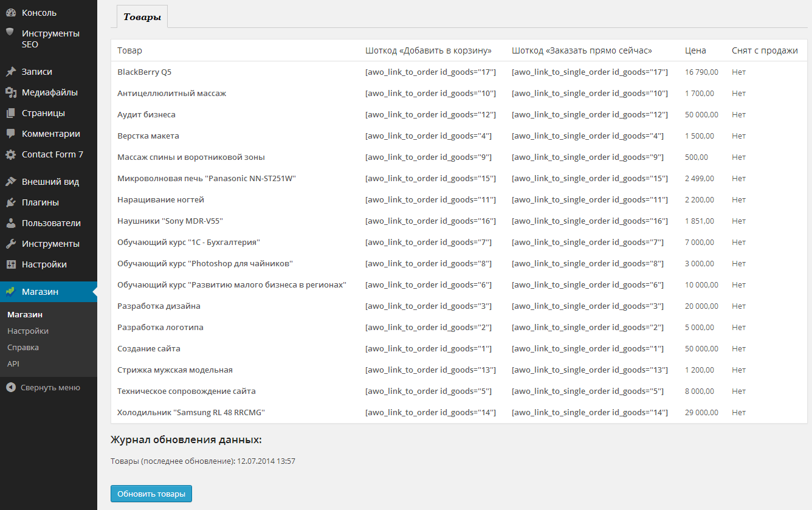Image resolution: width=812 pixels, height=510 pixels.
Task: Click the add-to-cart shortcode with id_goods="12"
Action: point(430,115)
